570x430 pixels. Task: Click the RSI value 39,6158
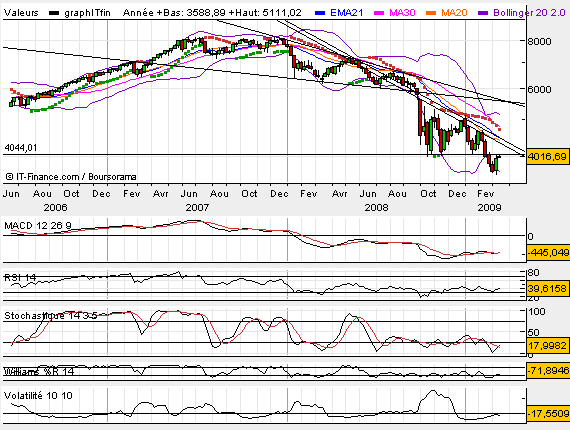(x=547, y=289)
